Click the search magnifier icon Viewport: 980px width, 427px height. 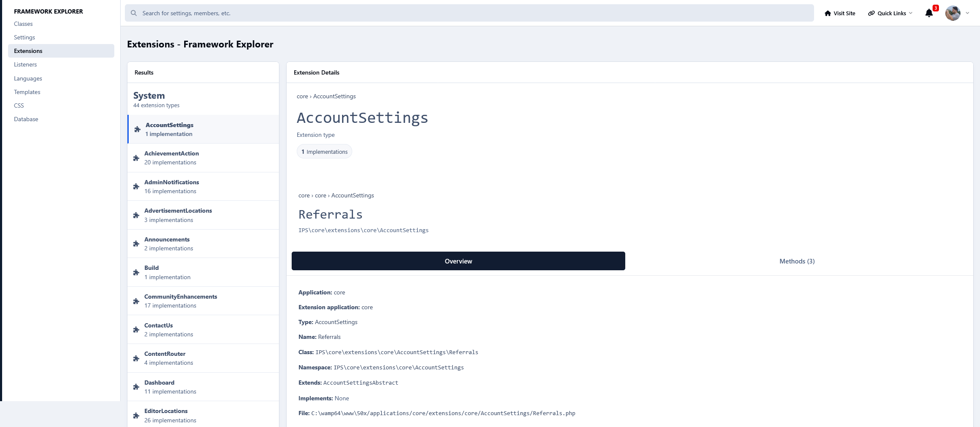134,13
